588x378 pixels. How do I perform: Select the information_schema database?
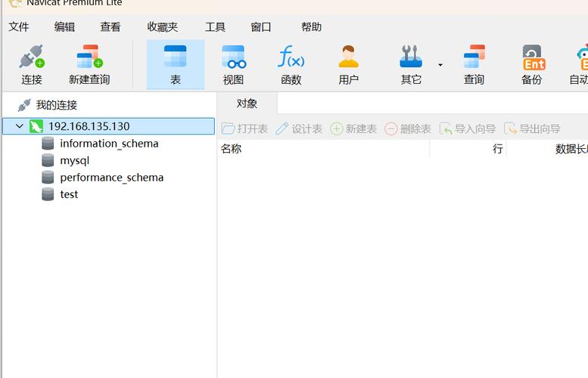click(x=109, y=144)
